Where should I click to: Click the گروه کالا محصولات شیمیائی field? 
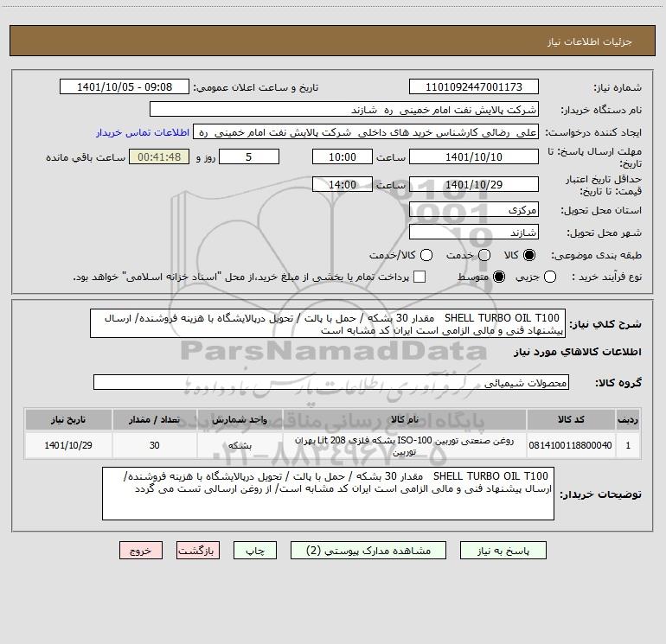pos(331,382)
